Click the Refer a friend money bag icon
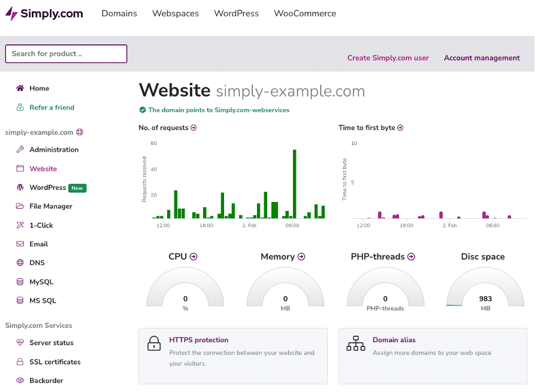The image size is (535, 392). [20, 107]
